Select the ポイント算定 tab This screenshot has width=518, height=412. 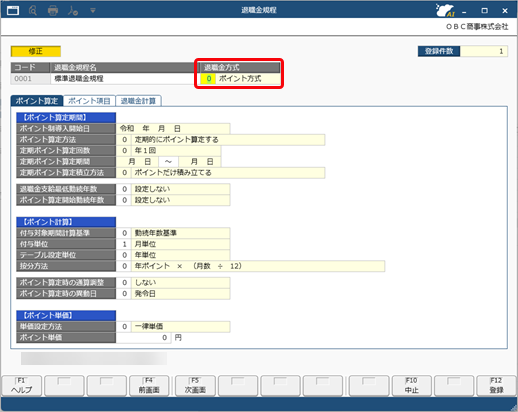(37, 101)
